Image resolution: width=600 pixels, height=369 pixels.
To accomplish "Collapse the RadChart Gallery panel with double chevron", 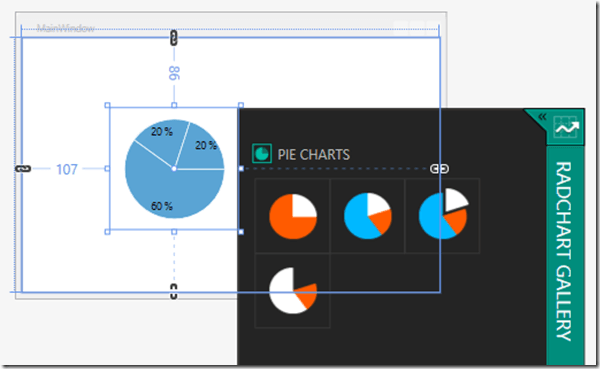I will point(542,117).
